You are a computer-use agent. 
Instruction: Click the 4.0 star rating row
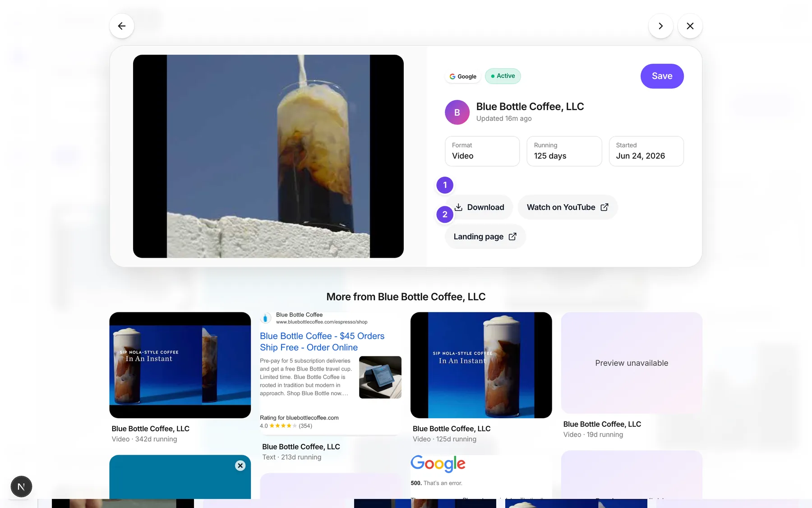pyautogui.click(x=286, y=426)
